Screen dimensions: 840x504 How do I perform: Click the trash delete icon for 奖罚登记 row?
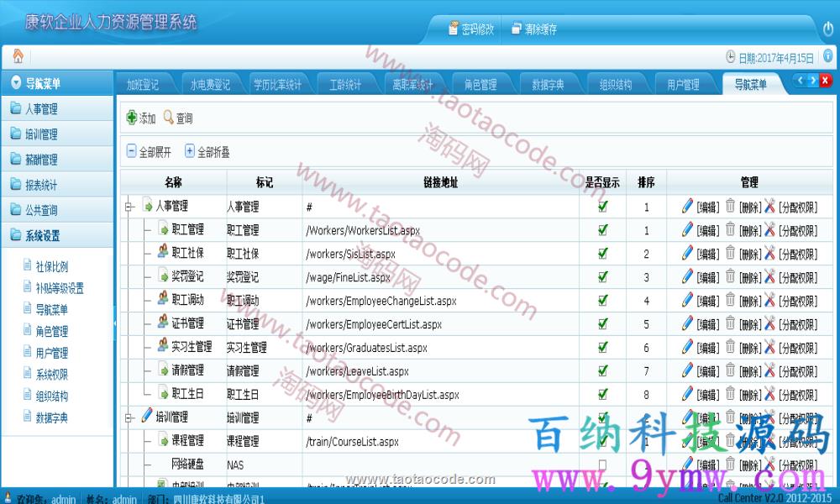click(x=730, y=276)
